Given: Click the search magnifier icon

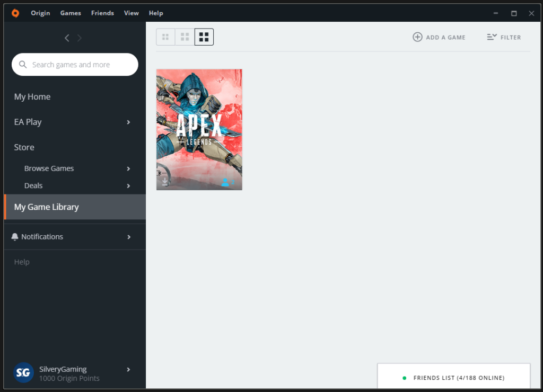Looking at the screenshot, I should pyautogui.click(x=23, y=64).
